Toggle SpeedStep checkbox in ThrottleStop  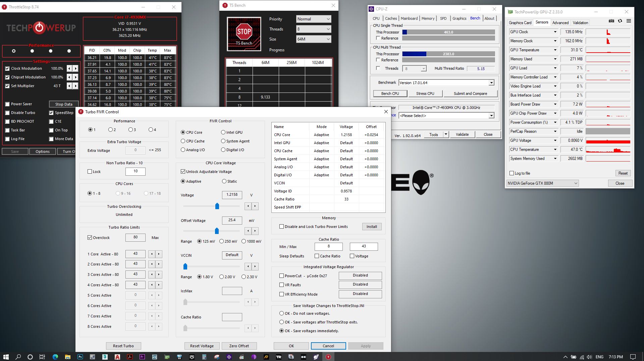pos(51,113)
